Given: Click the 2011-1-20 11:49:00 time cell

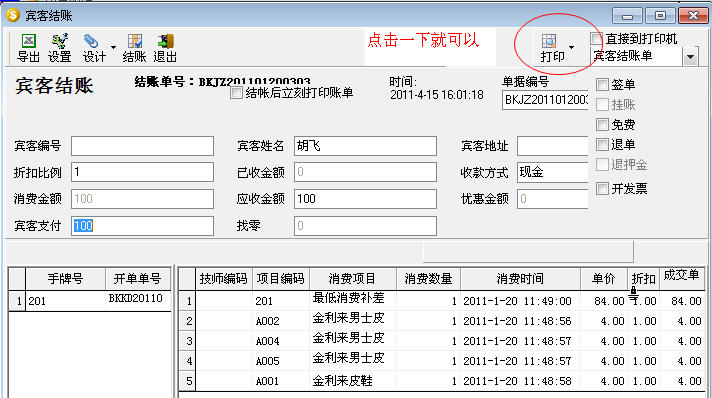Looking at the screenshot, I should 520,301.
